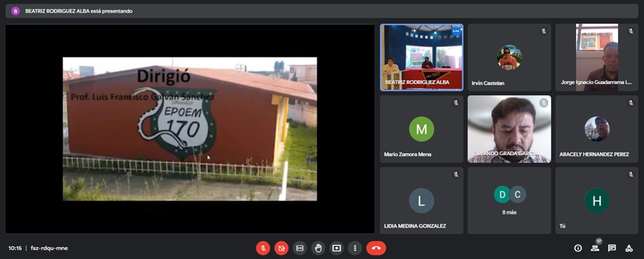
Task: Click the presenter B avatar in the top banner
Action: click(x=15, y=11)
